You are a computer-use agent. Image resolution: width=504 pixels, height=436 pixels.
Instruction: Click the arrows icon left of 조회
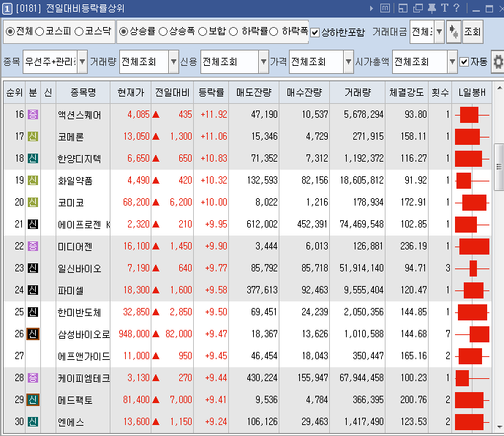(454, 31)
